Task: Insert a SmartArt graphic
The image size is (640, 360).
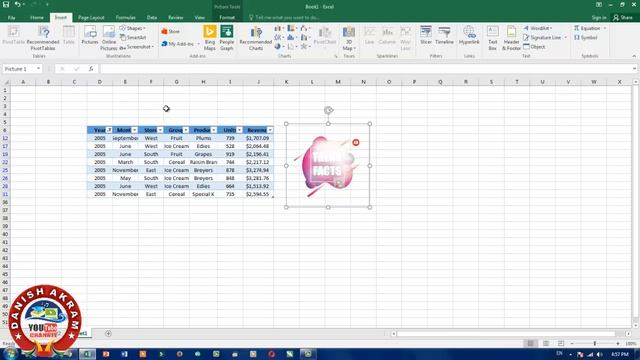Action: (x=133, y=38)
